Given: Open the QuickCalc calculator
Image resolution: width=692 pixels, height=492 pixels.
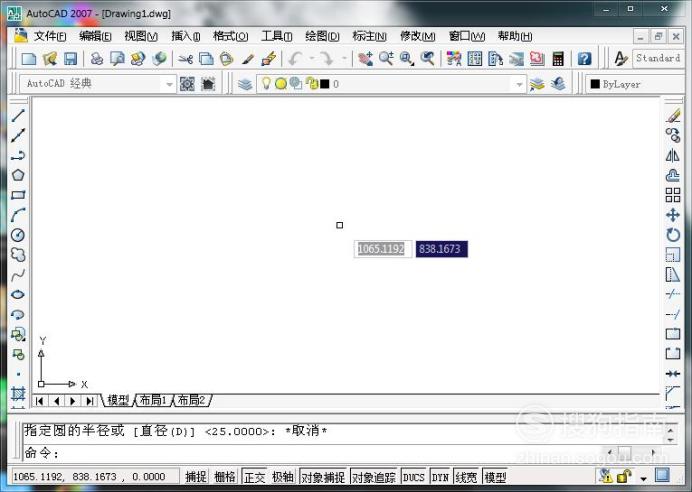Looking at the screenshot, I should pos(558,58).
